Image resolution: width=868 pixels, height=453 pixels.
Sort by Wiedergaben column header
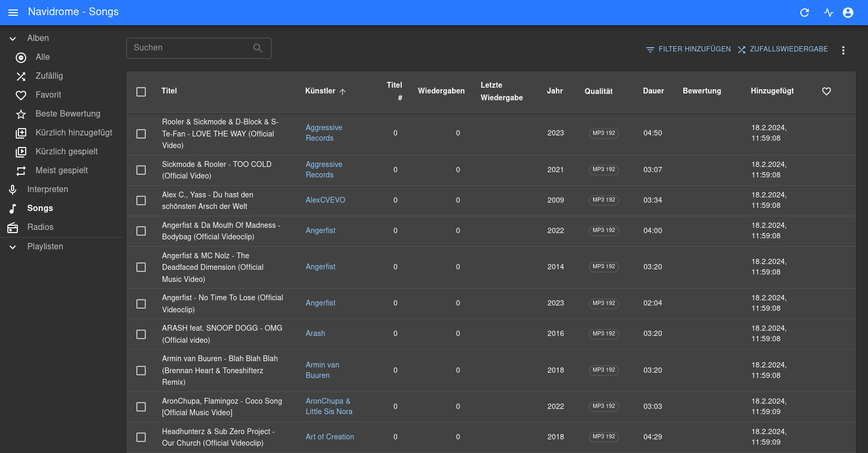pos(441,91)
